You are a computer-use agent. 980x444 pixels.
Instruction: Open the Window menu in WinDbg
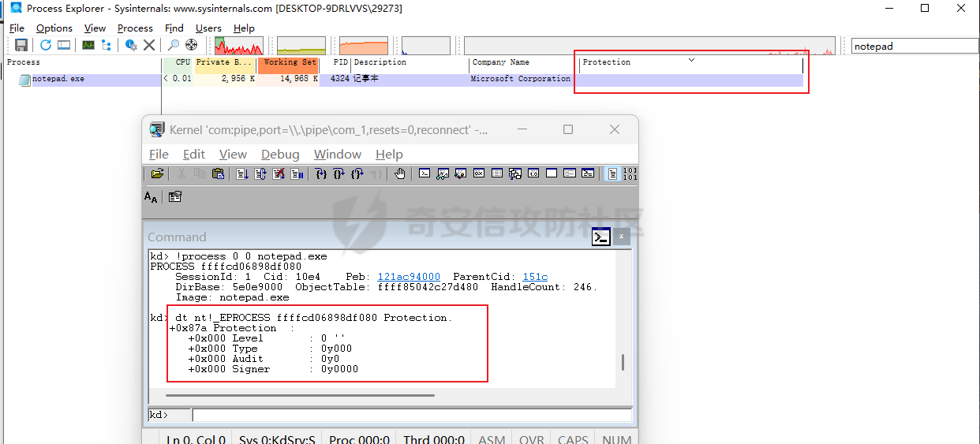(x=337, y=154)
